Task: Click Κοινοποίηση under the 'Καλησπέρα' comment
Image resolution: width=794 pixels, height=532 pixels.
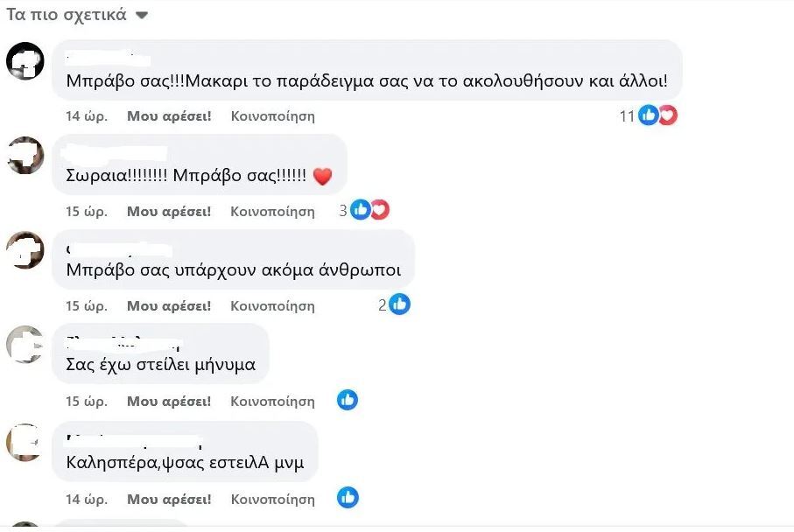Action: click(272, 499)
